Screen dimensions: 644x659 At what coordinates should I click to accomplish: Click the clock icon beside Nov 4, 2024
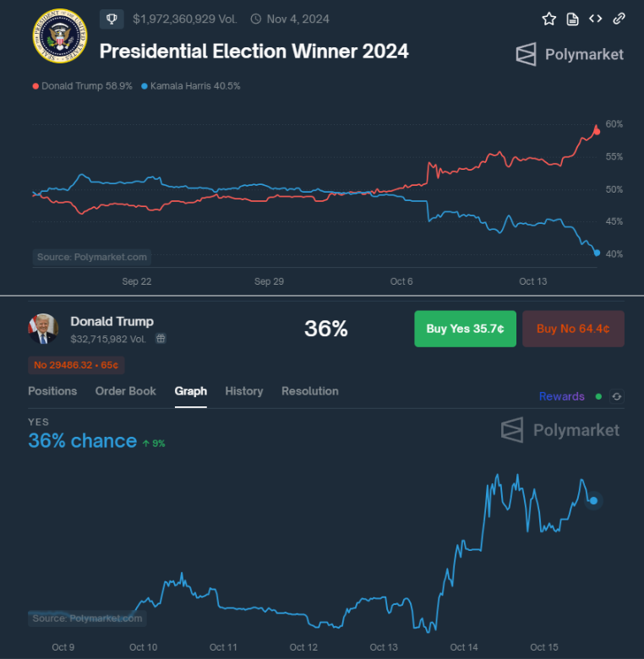click(256, 19)
